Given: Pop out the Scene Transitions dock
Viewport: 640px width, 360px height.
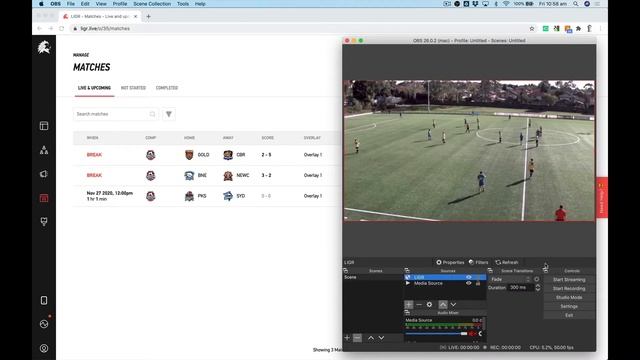Looking at the screenshot, I should (x=490, y=271).
